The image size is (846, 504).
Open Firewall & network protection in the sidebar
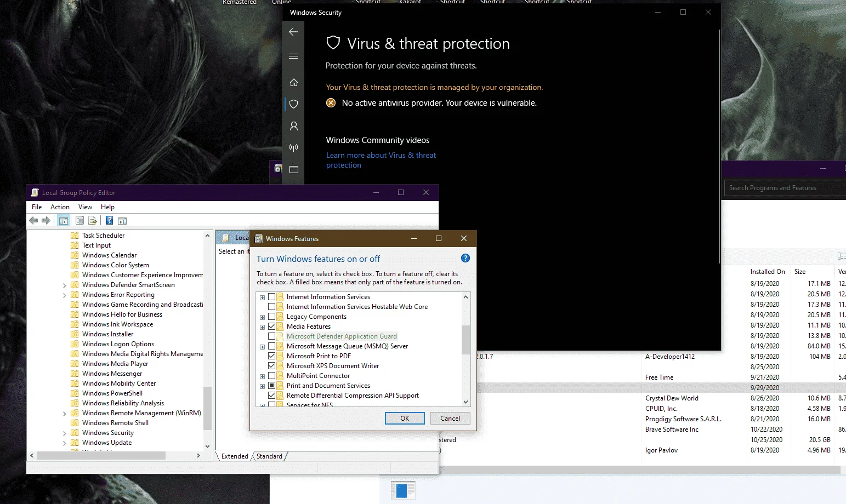tap(294, 147)
